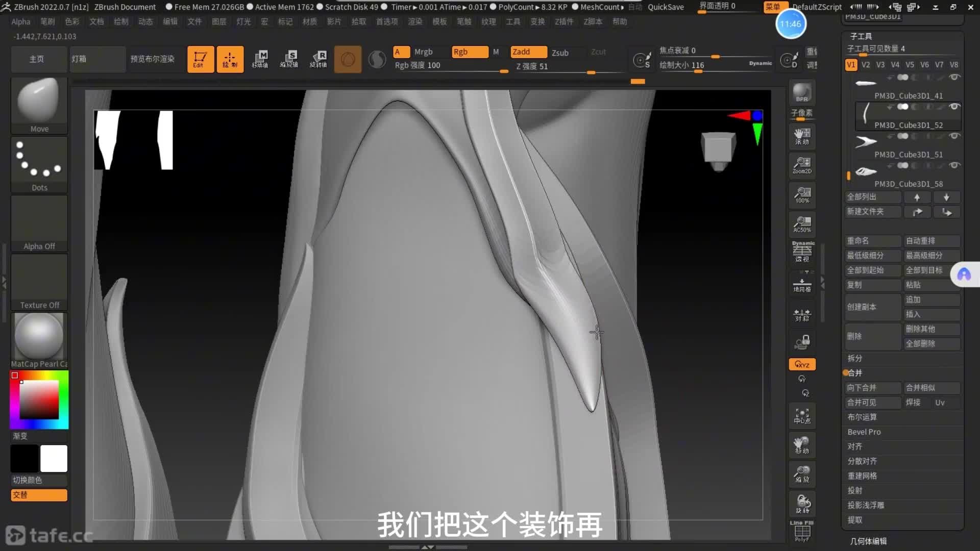
Task: Click the Line Fill PolyF icon
Action: tap(802, 532)
